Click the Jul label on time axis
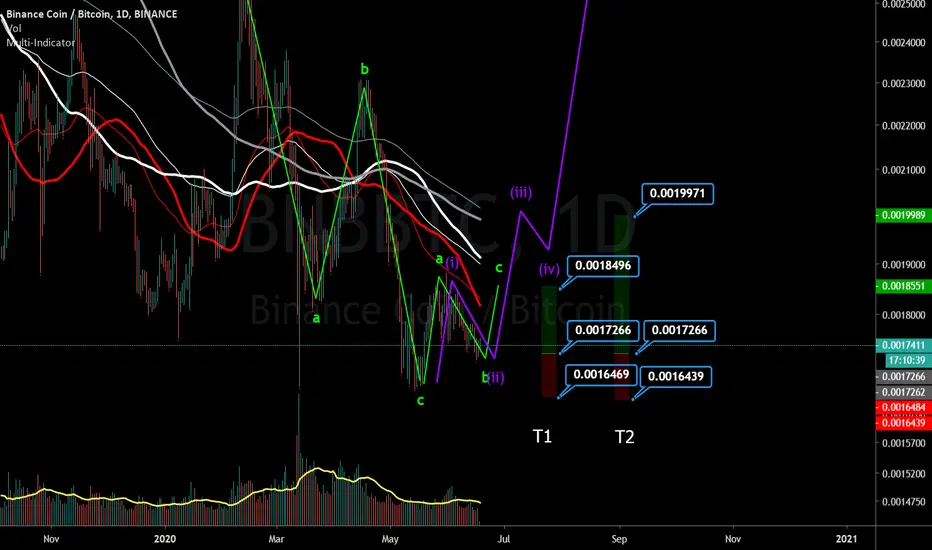The image size is (932, 550). tap(504, 539)
